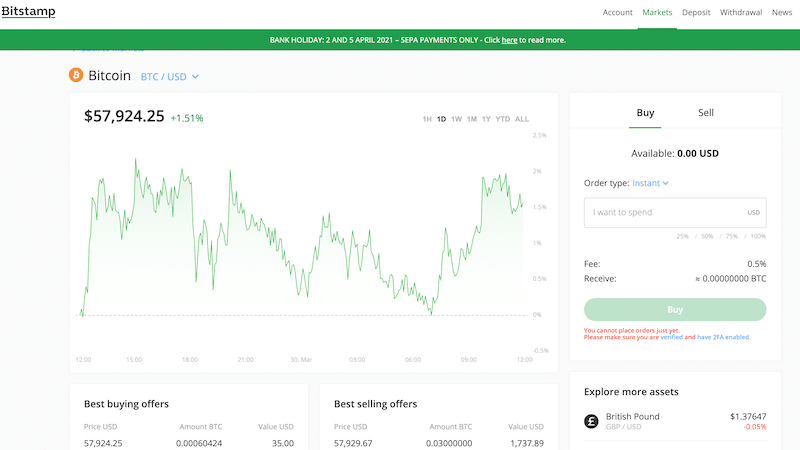Choose 25% of available balance

[x=682, y=236]
